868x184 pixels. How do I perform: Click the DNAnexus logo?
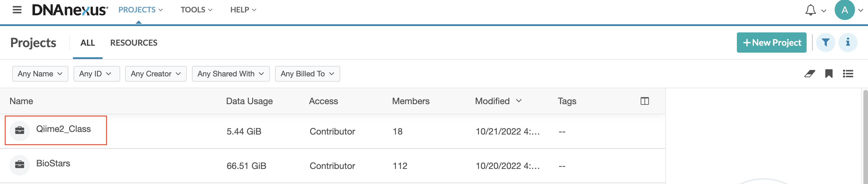pyautogui.click(x=70, y=10)
